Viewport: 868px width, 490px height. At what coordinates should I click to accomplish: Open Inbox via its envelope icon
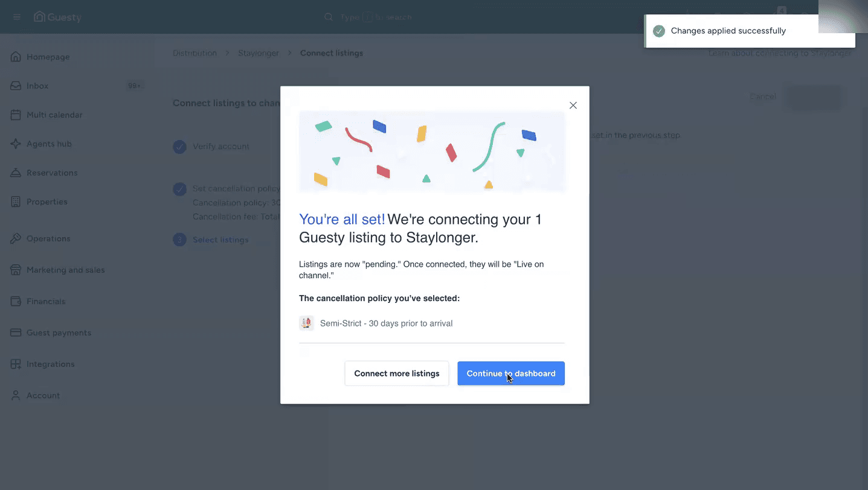click(16, 86)
